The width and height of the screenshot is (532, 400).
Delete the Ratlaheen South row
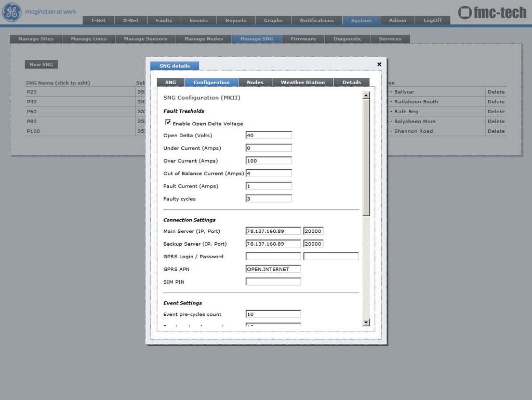(496, 101)
